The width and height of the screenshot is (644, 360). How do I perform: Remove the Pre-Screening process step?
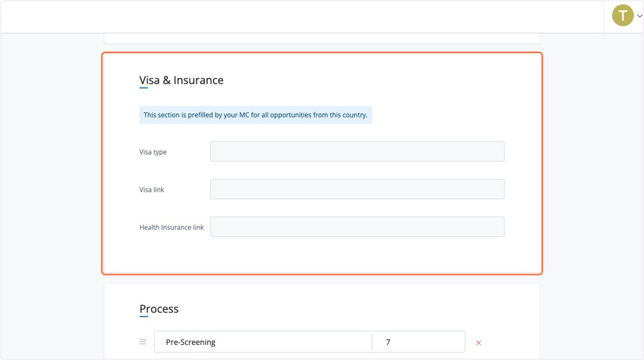point(479,342)
